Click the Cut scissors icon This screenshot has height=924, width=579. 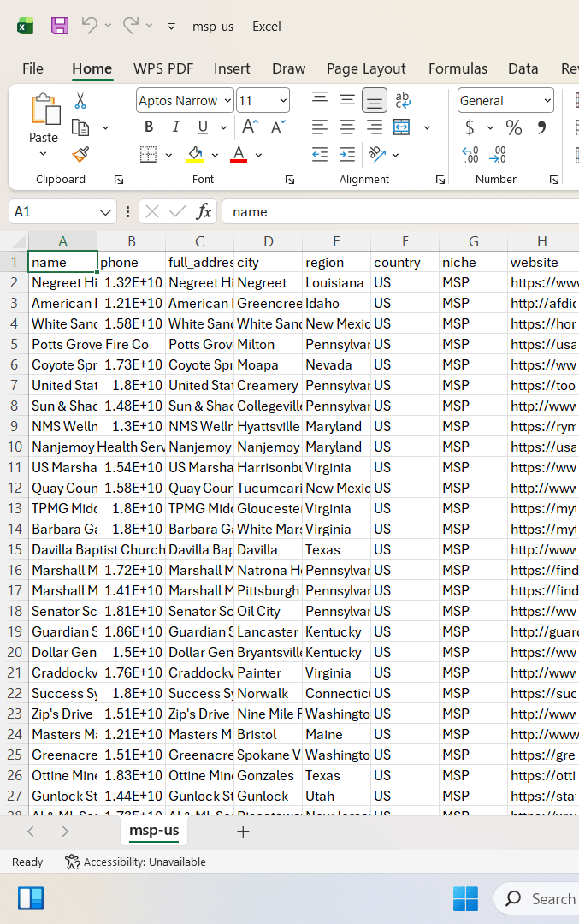pos(80,101)
